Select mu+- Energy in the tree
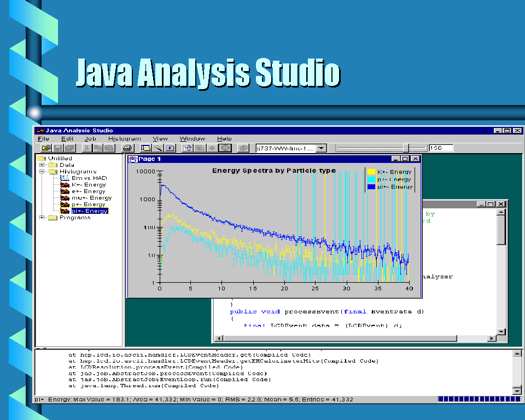The height and width of the screenshot is (420, 525). (x=91, y=198)
